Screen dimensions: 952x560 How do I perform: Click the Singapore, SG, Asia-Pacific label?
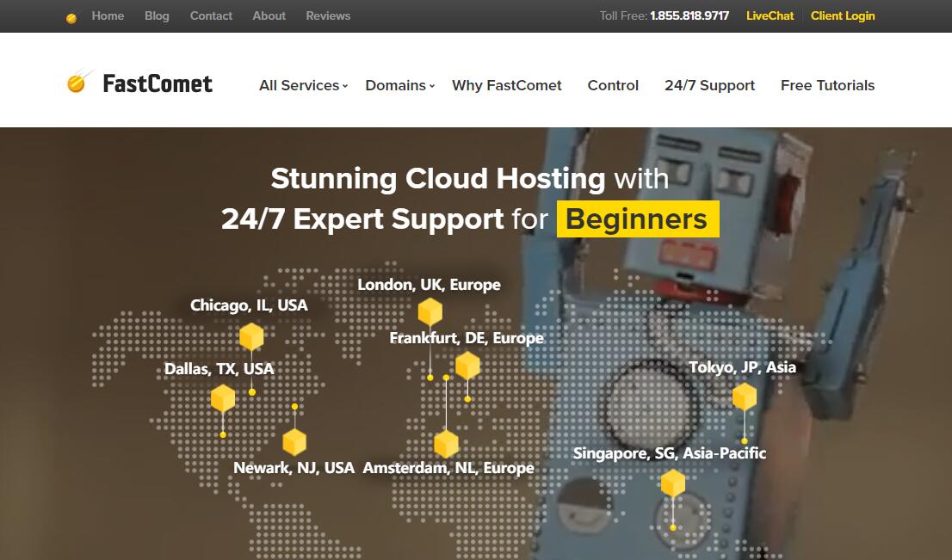(670, 453)
